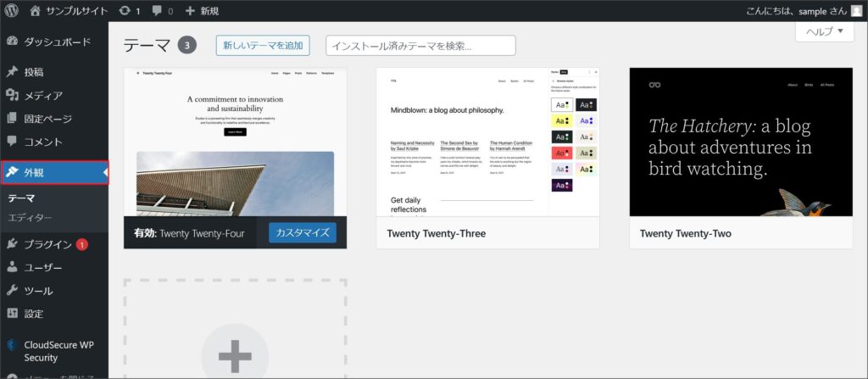868x379 pixels.
Task: Click the 投稿 pushpin icon
Action: point(12,72)
